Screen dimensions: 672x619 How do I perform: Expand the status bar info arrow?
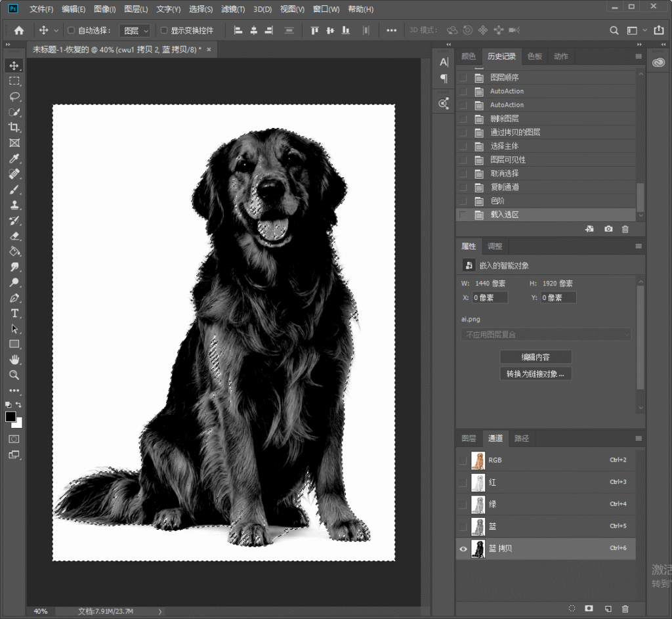click(160, 612)
